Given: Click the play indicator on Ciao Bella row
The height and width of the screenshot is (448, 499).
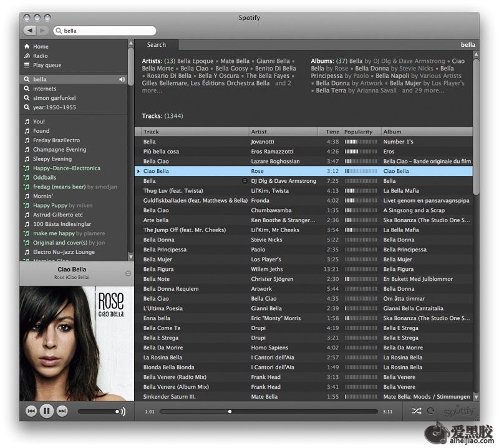Looking at the screenshot, I should 138,172.
